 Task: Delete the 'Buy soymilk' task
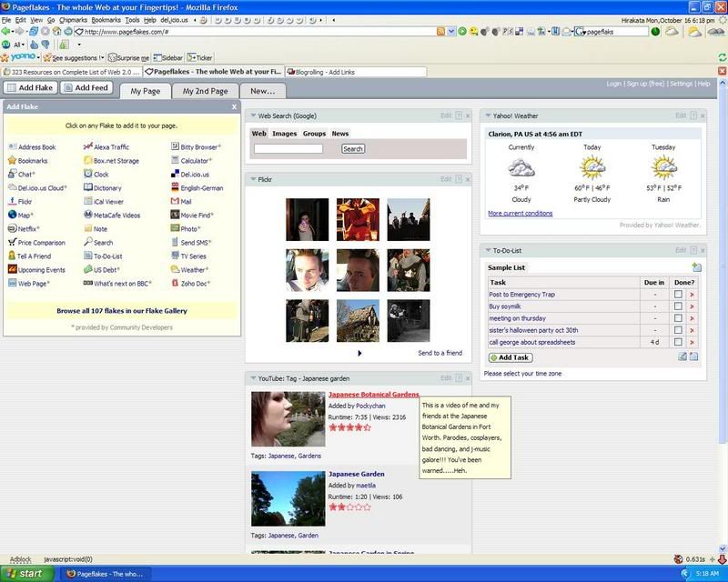tap(692, 306)
